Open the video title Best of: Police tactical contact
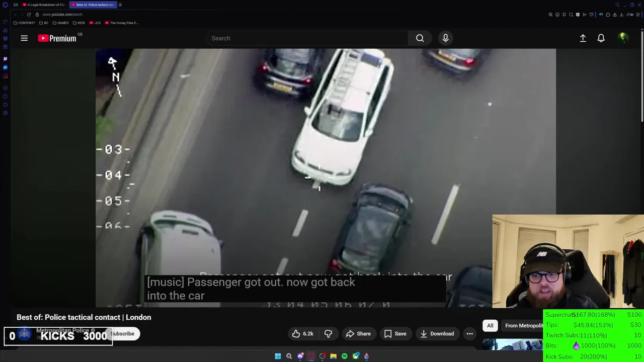644x362 pixels. click(84, 317)
